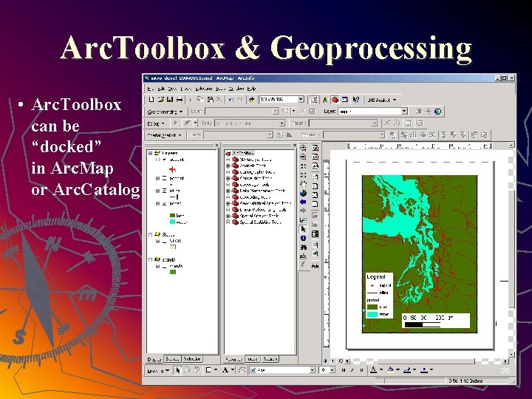Go back with blue left arrow
This screenshot has width=532, height=399.
point(304,202)
